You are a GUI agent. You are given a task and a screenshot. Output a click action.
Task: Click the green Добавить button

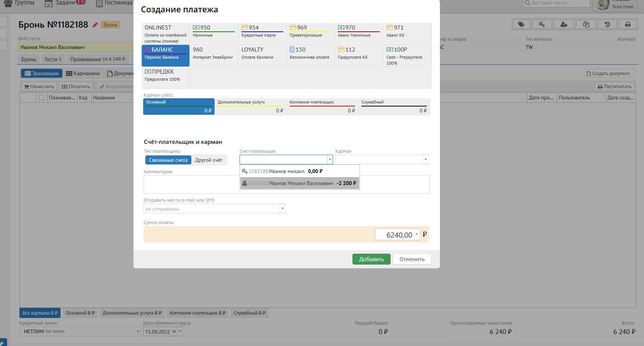[x=371, y=259]
